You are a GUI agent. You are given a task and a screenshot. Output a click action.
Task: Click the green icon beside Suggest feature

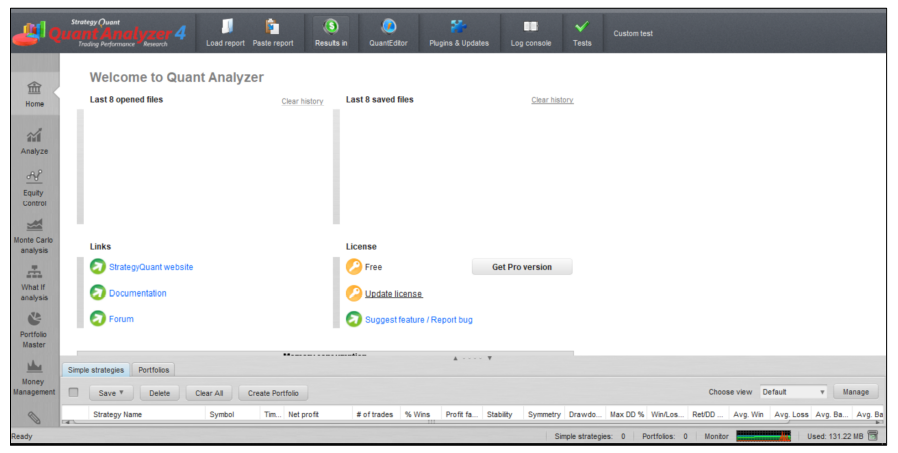click(354, 319)
